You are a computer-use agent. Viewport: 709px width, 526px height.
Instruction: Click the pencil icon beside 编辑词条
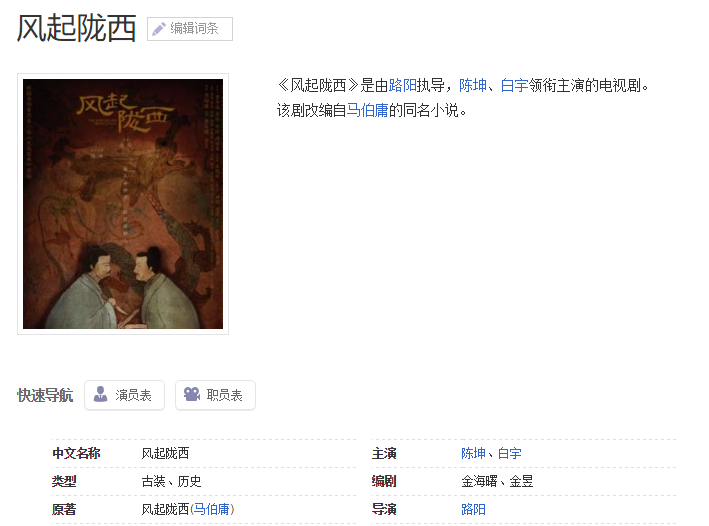(159, 29)
